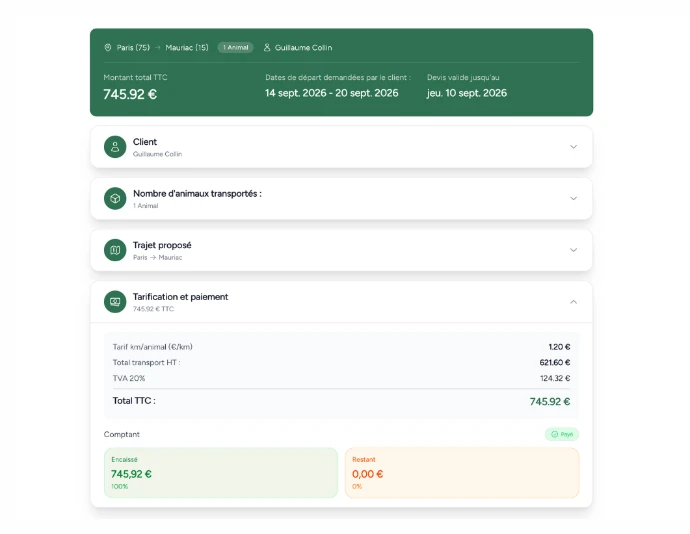Screen dimensions: 690x534
Task: Click the map icon for Trajet proposé
Action: click(x=115, y=250)
